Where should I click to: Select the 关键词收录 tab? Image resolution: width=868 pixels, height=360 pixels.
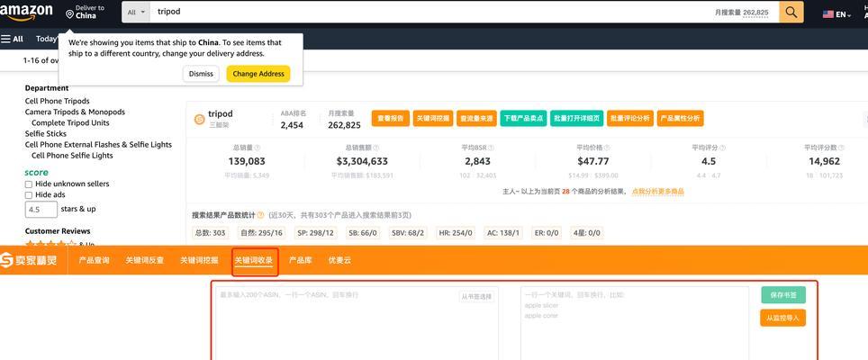(x=254, y=260)
